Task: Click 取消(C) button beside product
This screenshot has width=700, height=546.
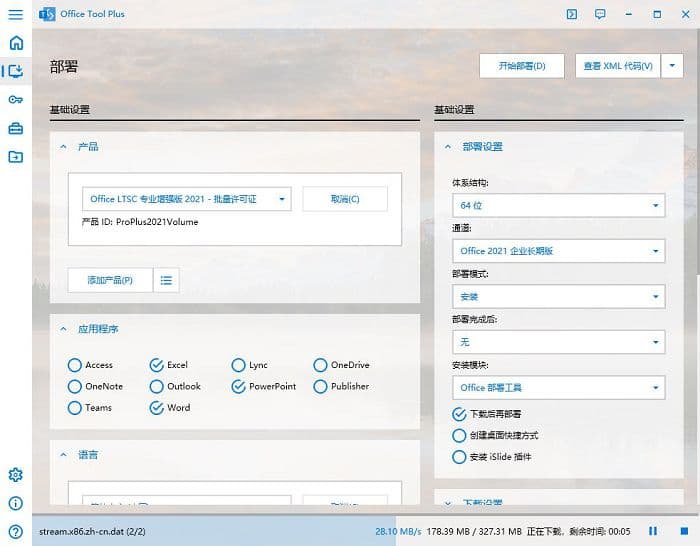Action: [345, 199]
